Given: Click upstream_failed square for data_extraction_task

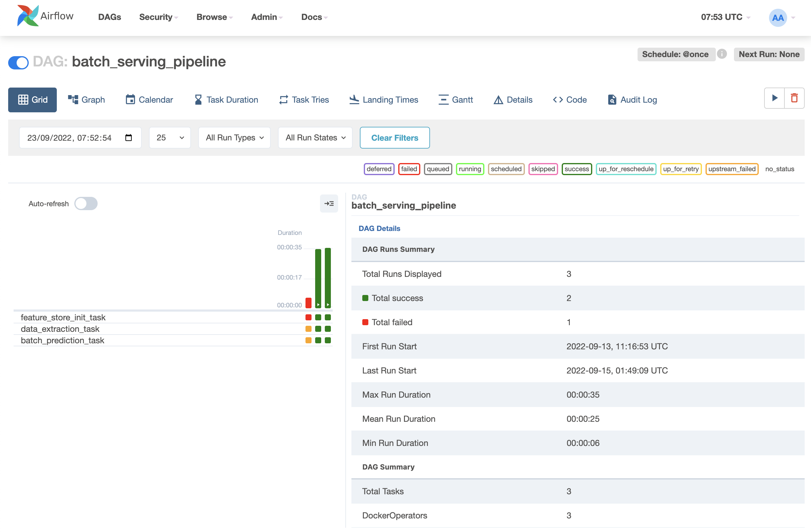Looking at the screenshot, I should coord(309,329).
